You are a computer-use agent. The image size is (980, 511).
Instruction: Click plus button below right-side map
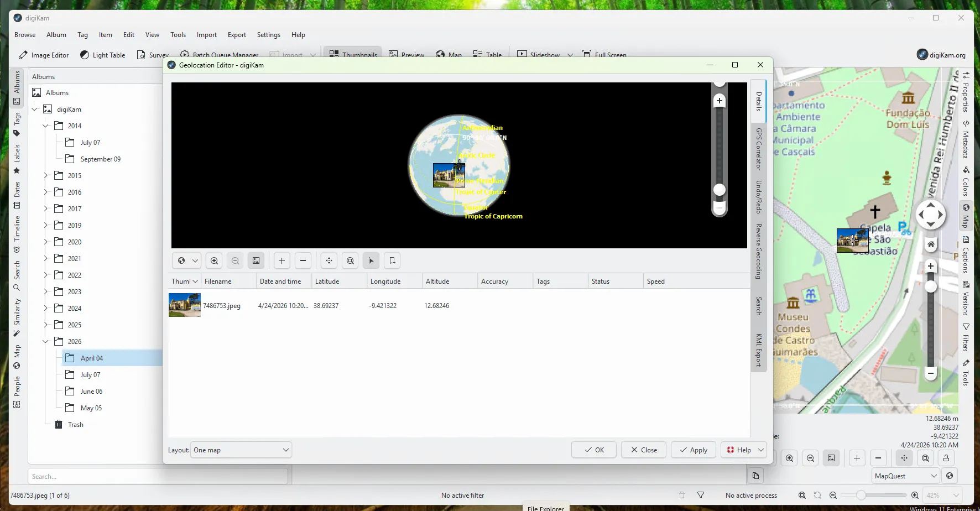[857, 458]
